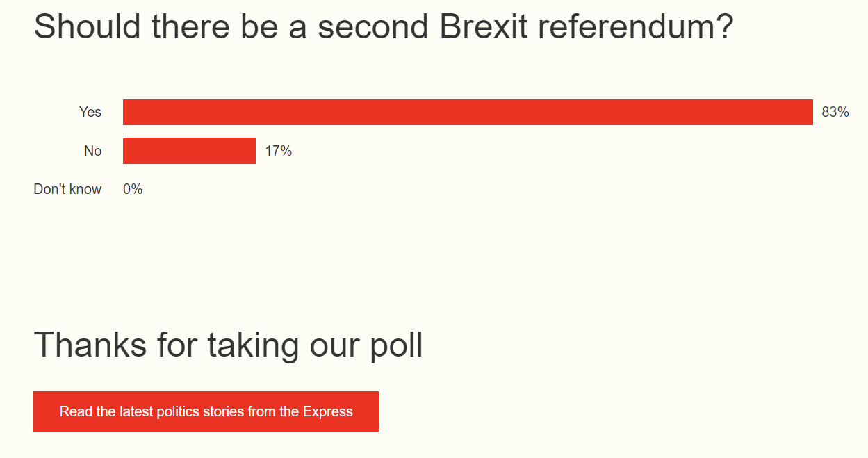Click the second Brexit referendum poll question heading
This screenshot has height=458, width=868.
point(383,26)
